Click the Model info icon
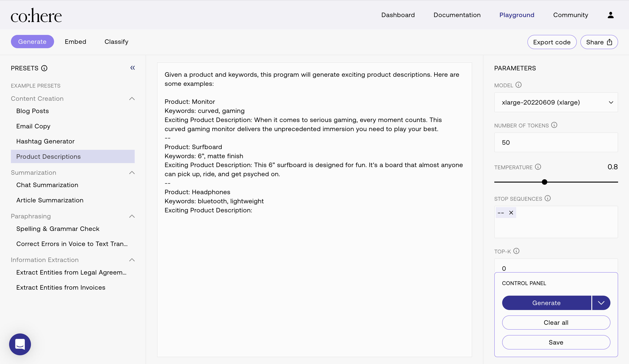629x364 pixels. (x=518, y=85)
